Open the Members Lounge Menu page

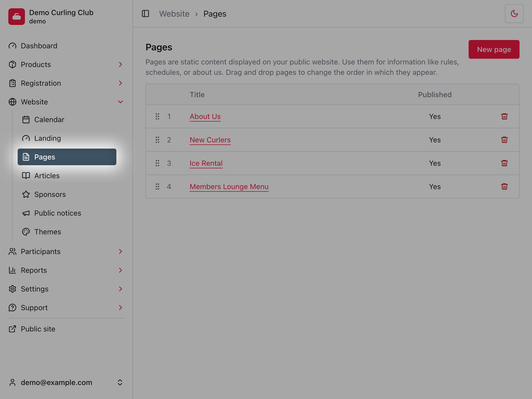point(229,187)
